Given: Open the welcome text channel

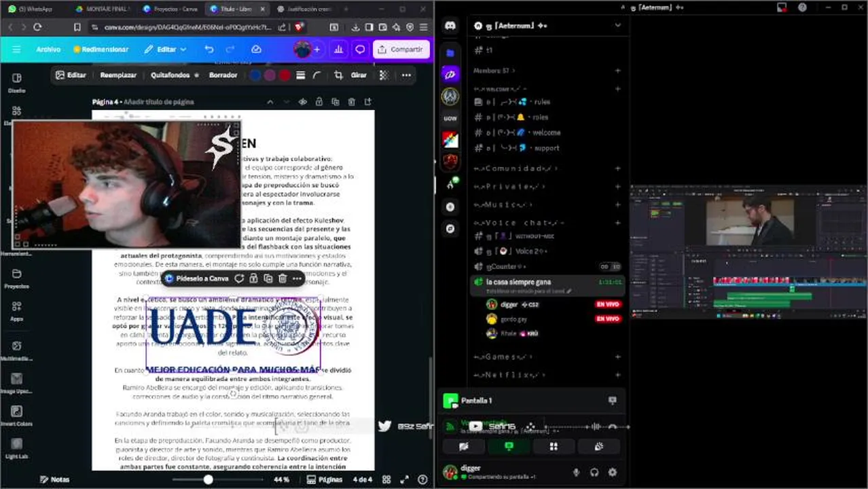Looking at the screenshot, I should click(x=547, y=132).
